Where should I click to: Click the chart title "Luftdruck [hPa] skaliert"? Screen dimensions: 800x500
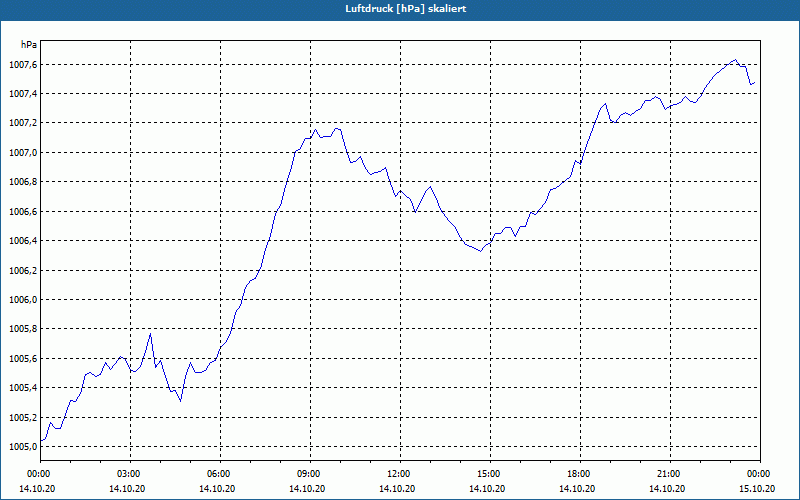coord(406,9)
